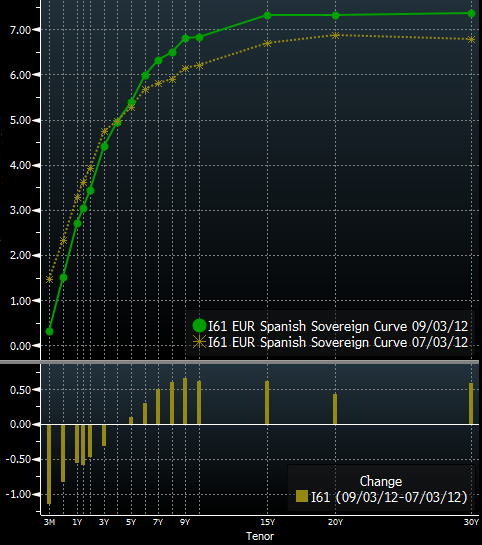Click legend text 'I61 (09/03/12-07/03/12)'
Screen dimensions: 482x545
click(x=389, y=497)
